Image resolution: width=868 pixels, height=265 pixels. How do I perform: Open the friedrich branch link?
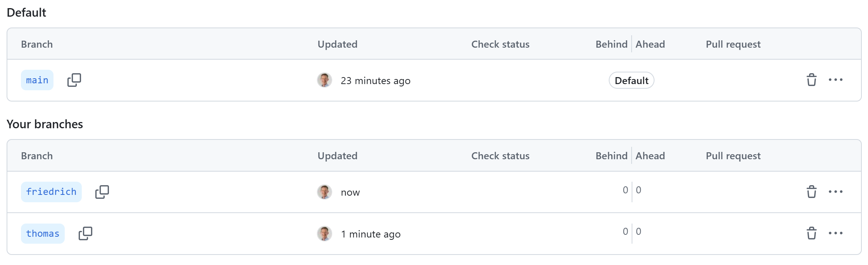click(x=51, y=192)
